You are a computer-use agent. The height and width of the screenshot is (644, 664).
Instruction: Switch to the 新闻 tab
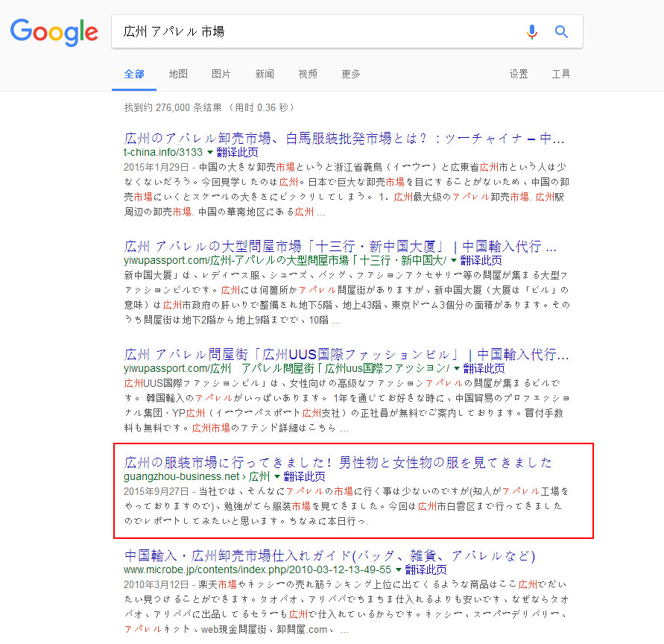[x=265, y=74]
